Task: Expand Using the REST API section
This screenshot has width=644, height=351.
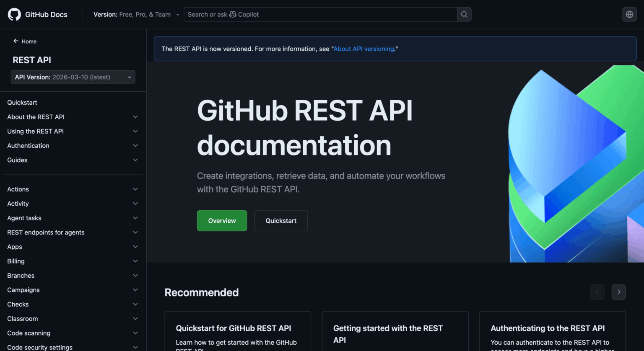Action: pyautogui.click(x=73, y=131)
